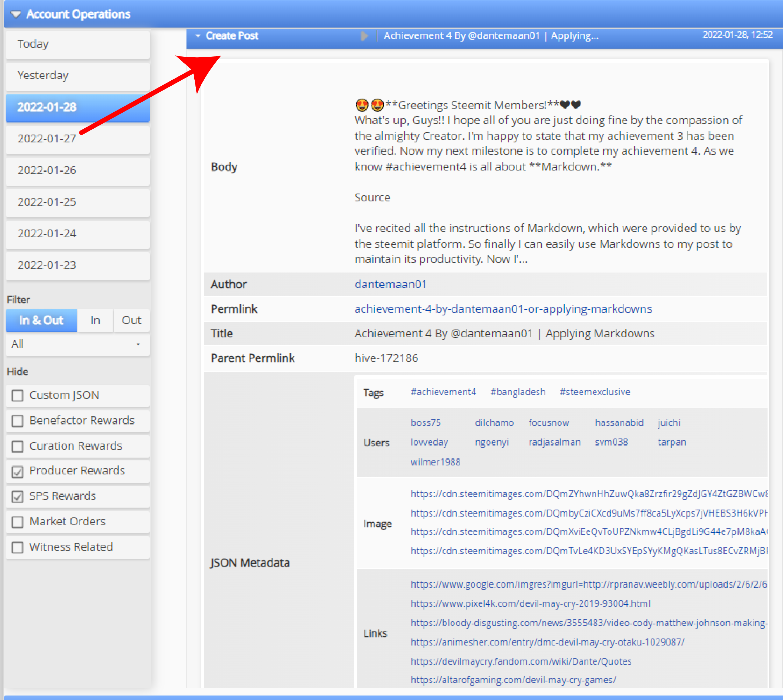Open user hassanabid link
The width and height of the screenshot is (783, 700).
coord(619,423)
